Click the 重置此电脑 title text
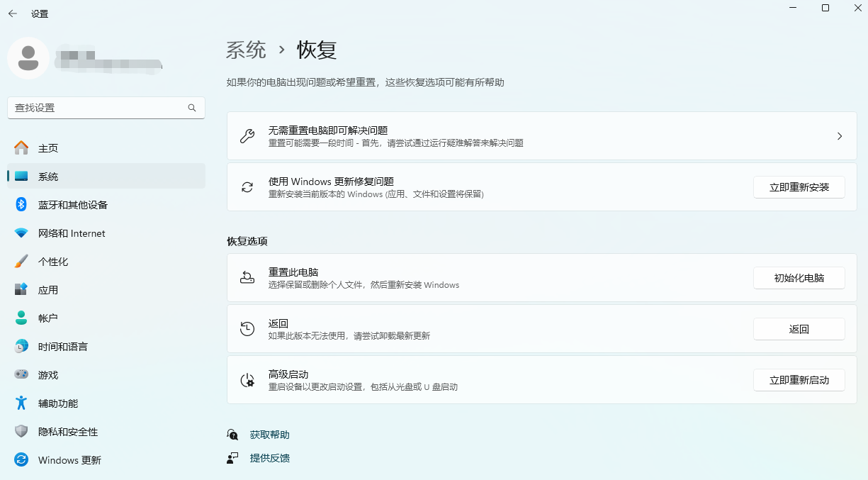868x480 pixels. (293, 272)
